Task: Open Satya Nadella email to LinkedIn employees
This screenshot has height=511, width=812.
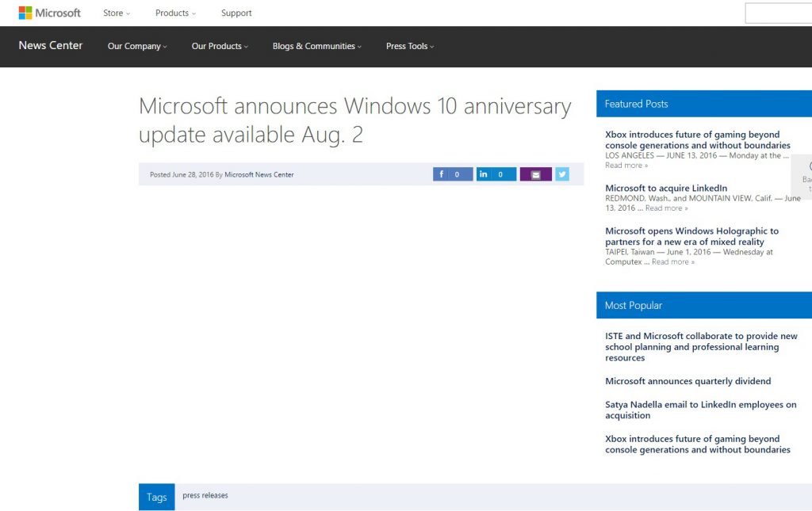Action: (701, 410)
